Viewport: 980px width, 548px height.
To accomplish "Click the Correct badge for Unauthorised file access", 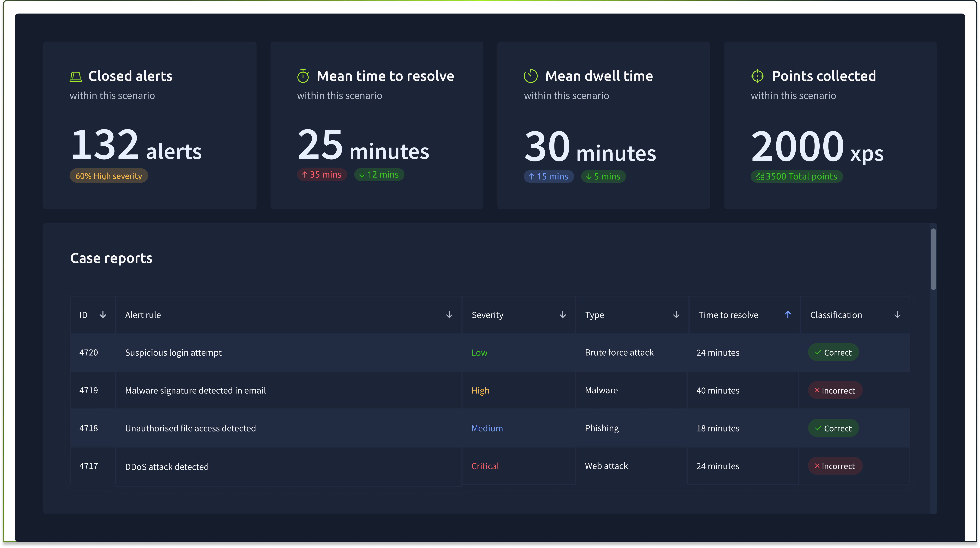I will [x=833, y=428].
